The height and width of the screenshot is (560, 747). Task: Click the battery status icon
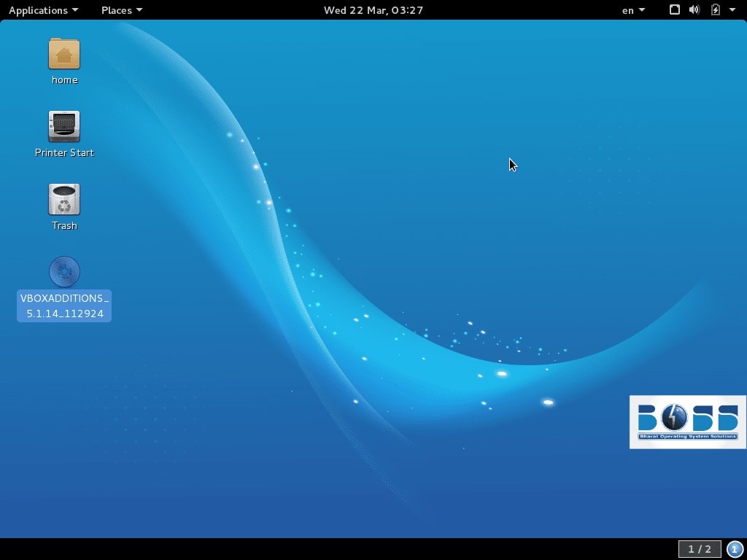point(715,9)
